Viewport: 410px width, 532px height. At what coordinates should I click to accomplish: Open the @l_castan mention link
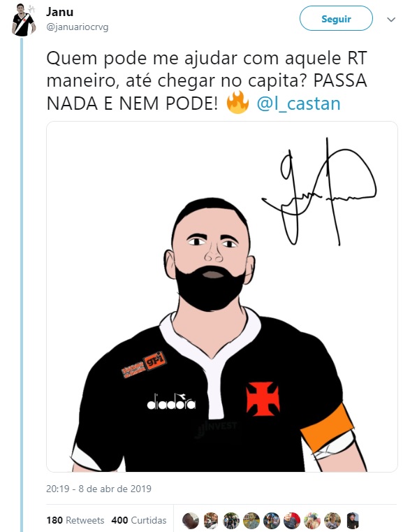(298, 103)
